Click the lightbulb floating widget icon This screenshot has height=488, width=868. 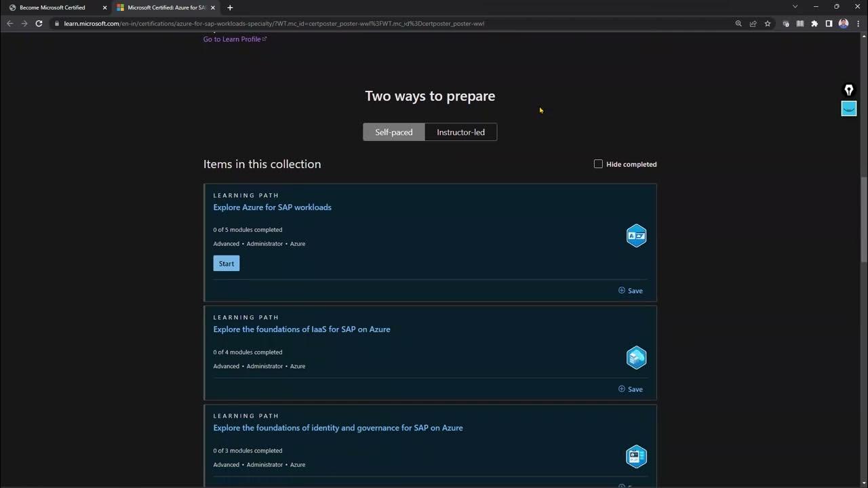848,90
